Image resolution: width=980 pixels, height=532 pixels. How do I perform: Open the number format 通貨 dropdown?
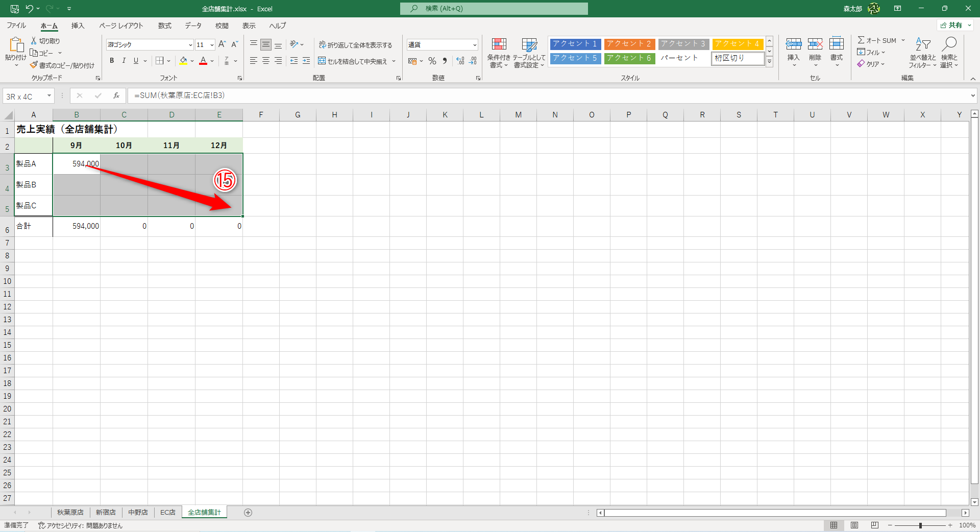coord(475,45)
